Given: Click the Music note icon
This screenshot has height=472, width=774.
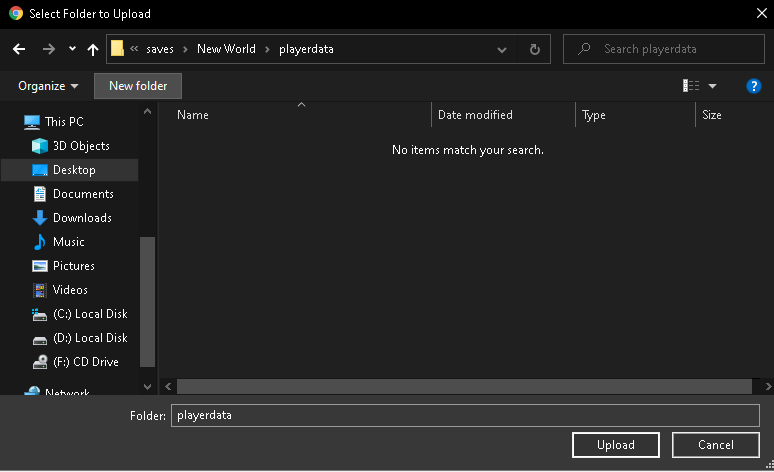Looking at the screenshot, I should click(x=39, y=242).
